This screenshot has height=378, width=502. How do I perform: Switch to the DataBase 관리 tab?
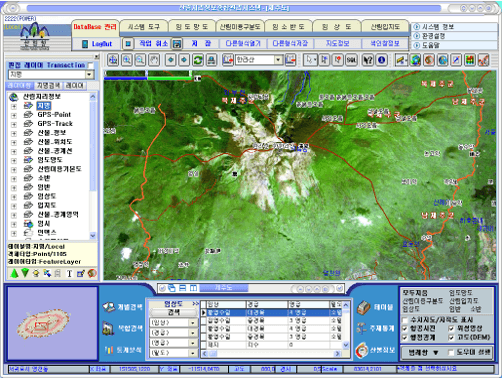coord(95,27)
